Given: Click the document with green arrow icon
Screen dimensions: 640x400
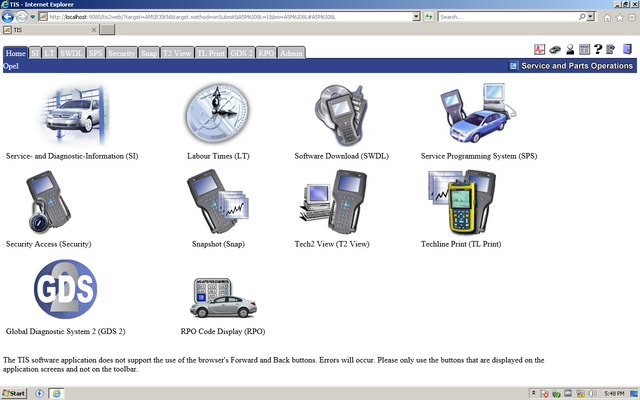Looking at the screenshot, I should point(611,49).
